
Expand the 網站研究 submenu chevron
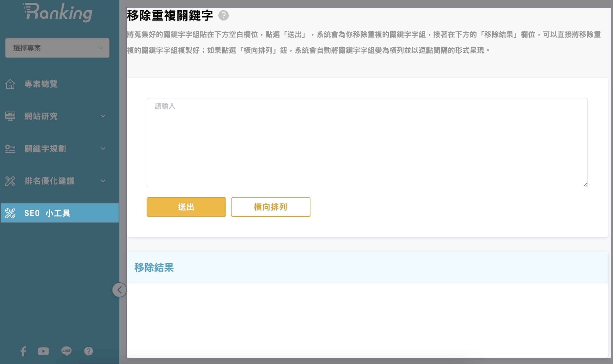pyautogui.click(x=103, y=116)
